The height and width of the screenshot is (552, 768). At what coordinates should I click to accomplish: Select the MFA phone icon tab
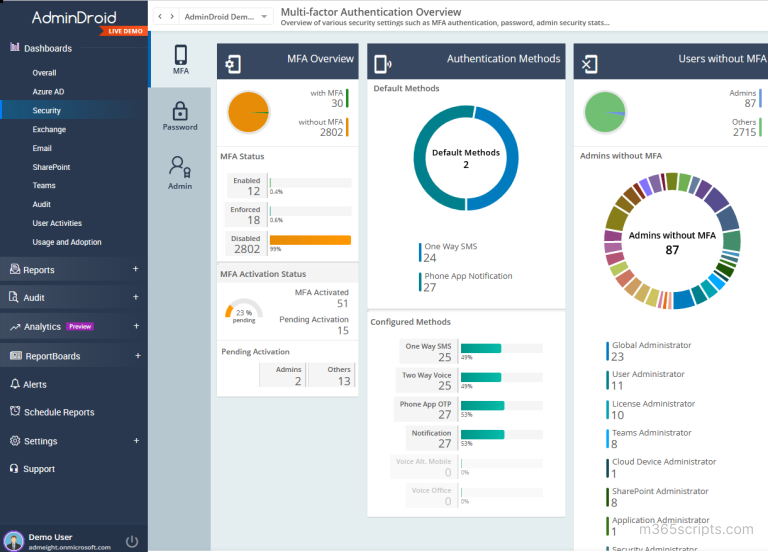(x=180, y=59)
